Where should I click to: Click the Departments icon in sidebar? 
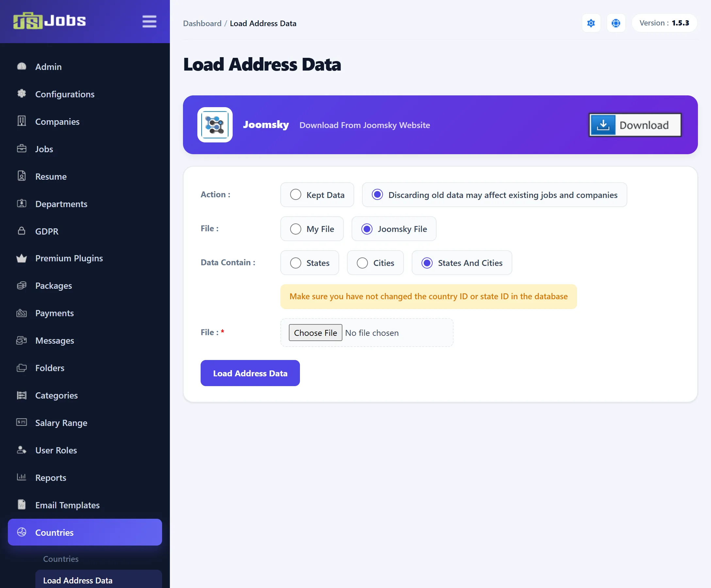(22, 204)
